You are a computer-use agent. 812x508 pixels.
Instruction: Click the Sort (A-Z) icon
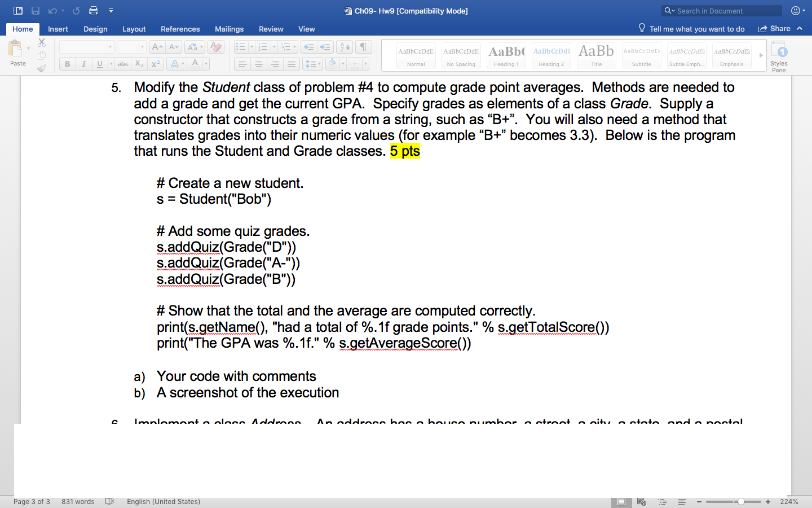(344, 46)
